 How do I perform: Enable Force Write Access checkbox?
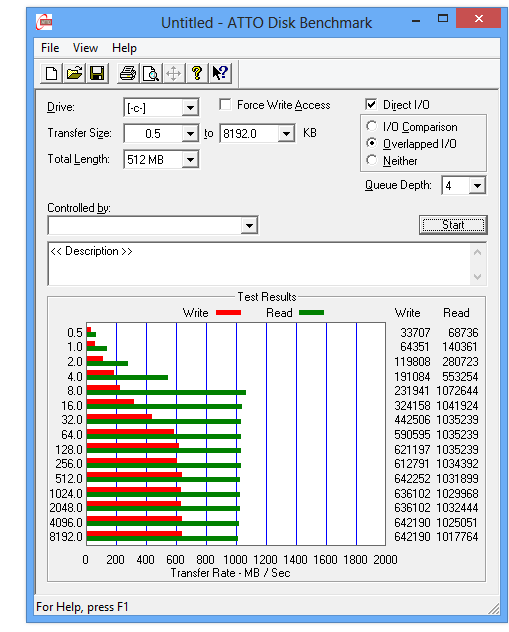click(x=225, y=105)
